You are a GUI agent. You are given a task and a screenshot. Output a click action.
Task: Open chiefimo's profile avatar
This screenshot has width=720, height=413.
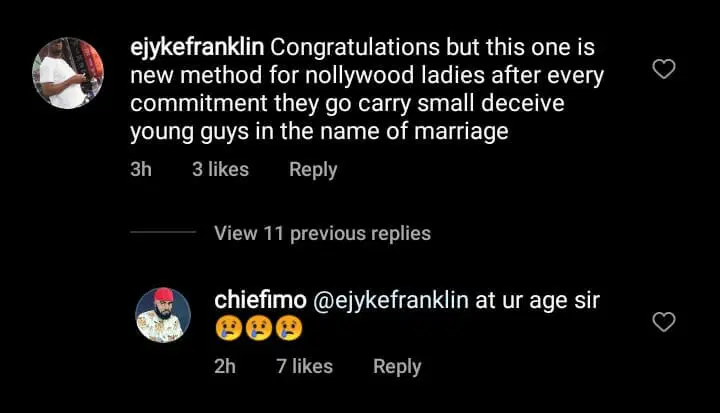tap(164, 315)
